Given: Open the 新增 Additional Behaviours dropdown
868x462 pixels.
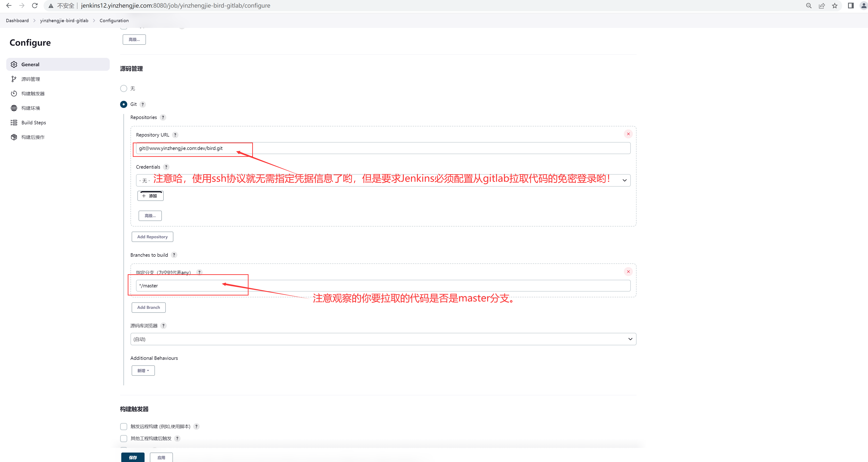Looking at the screenshot, I should pos(143,371).
